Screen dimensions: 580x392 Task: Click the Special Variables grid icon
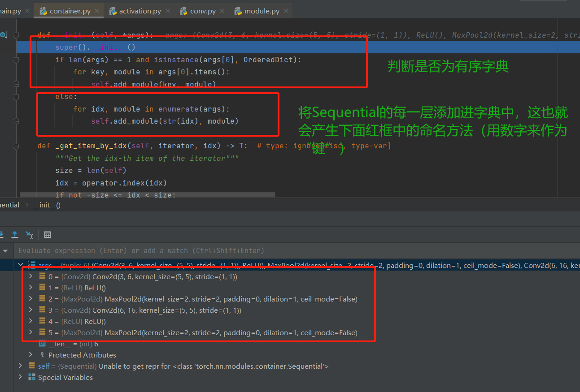coord(32,377)
